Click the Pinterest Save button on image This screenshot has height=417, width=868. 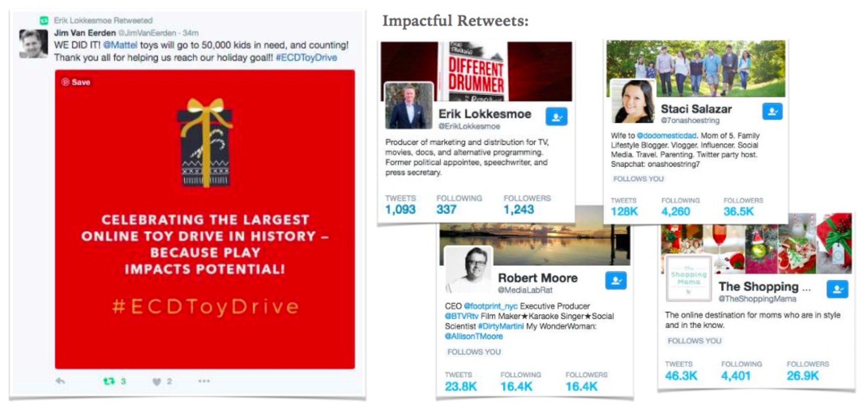pos(76,82)
